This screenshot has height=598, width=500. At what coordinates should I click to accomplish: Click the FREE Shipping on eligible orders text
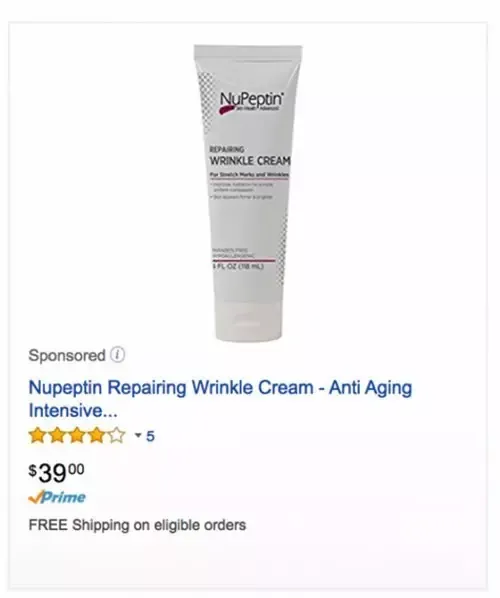(x=137, y=525)
